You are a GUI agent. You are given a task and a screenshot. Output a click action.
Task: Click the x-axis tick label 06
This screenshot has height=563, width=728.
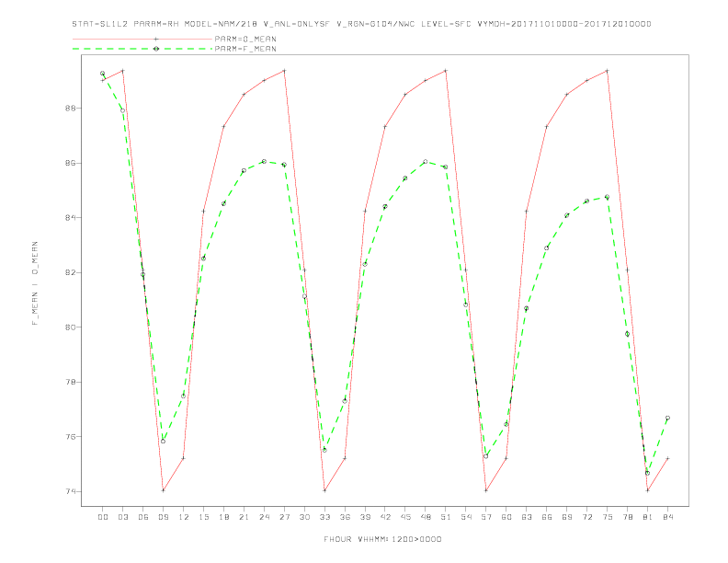[143, 517]
